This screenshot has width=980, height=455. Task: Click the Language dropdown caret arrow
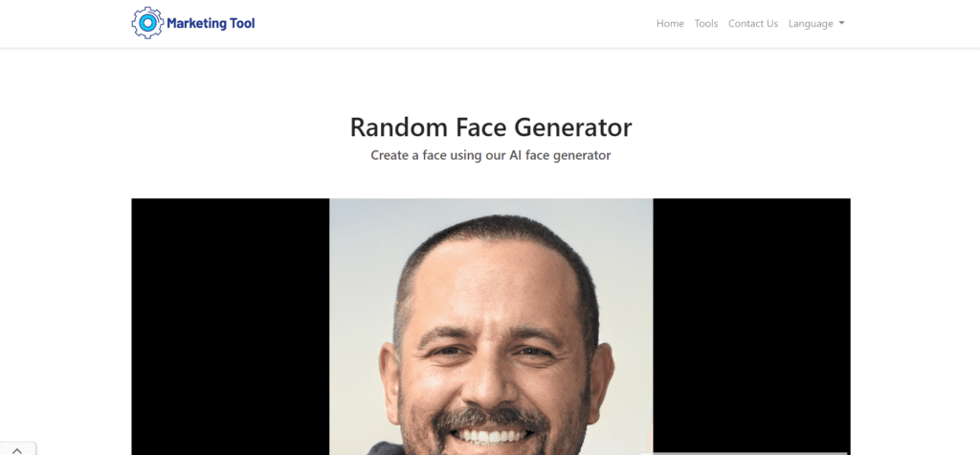pos(841,23)
